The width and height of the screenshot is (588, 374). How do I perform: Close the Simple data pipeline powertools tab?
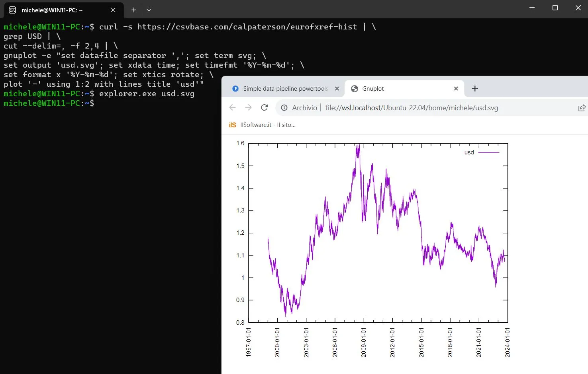click(x=337, y=88)
